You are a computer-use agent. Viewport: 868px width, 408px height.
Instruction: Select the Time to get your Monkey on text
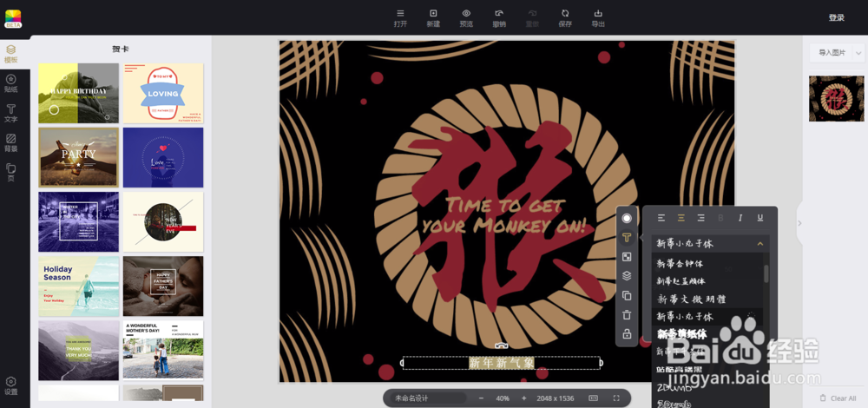point(503,215)
